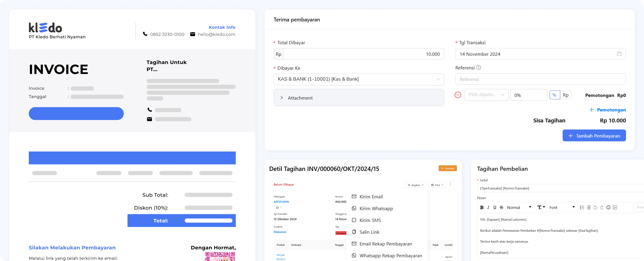Viewport: 644px width, 261px height.
Task: Toggle bold formatting in message editor
Action: coord(482,207)
